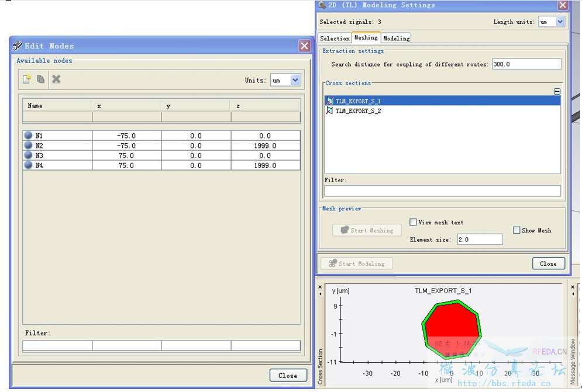Close the Message Window panel with small x

[x=573, y=287]
